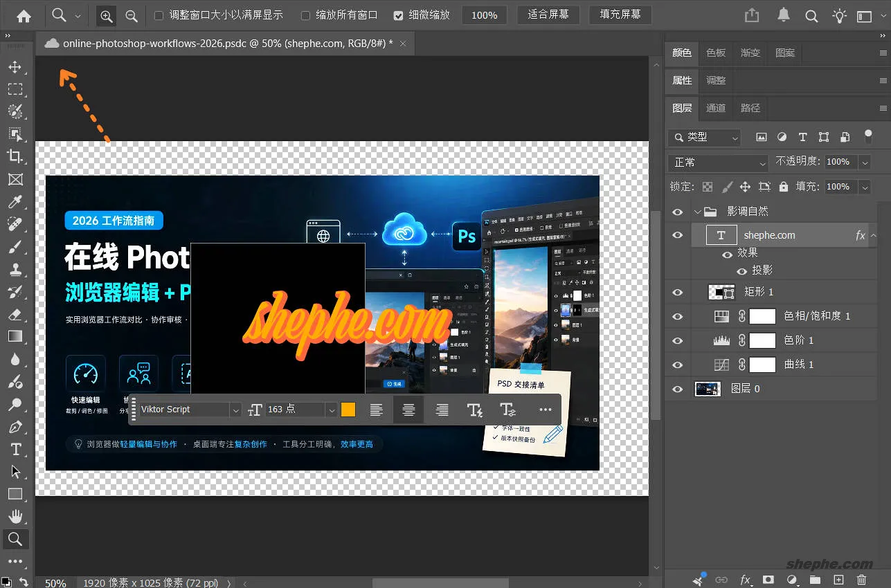This screenshot has width=891, height=588.
Task: Toggle 调整窗口大小以满屏显示 checkbox
Action: (159, 15)
